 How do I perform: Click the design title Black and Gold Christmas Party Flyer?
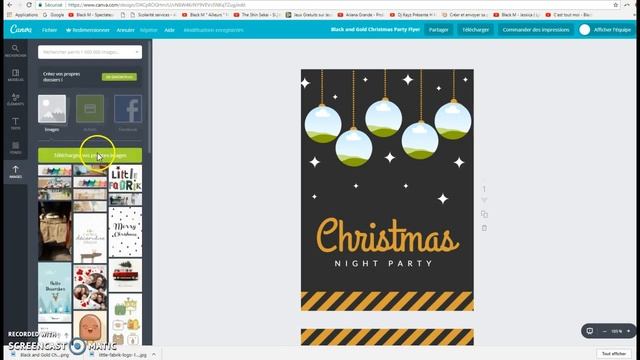coord(375,30)
